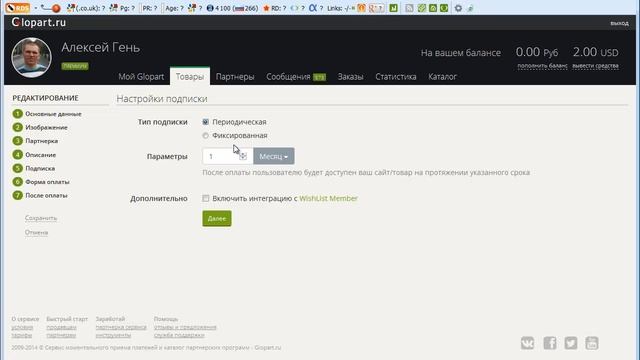Go to step 2 Изображение
The image size is (640, 360).
[x=40, y=127]
